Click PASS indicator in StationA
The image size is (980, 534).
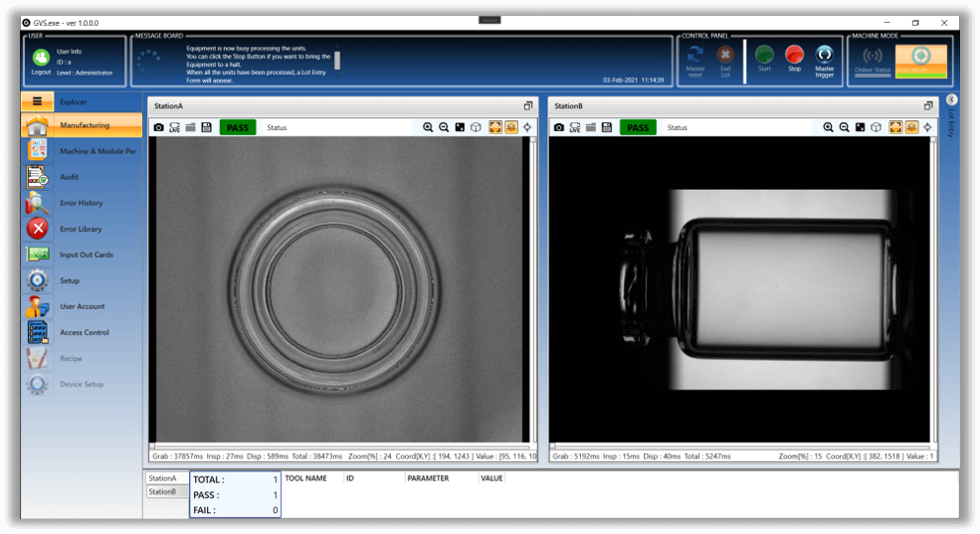[x=238, y=127]
